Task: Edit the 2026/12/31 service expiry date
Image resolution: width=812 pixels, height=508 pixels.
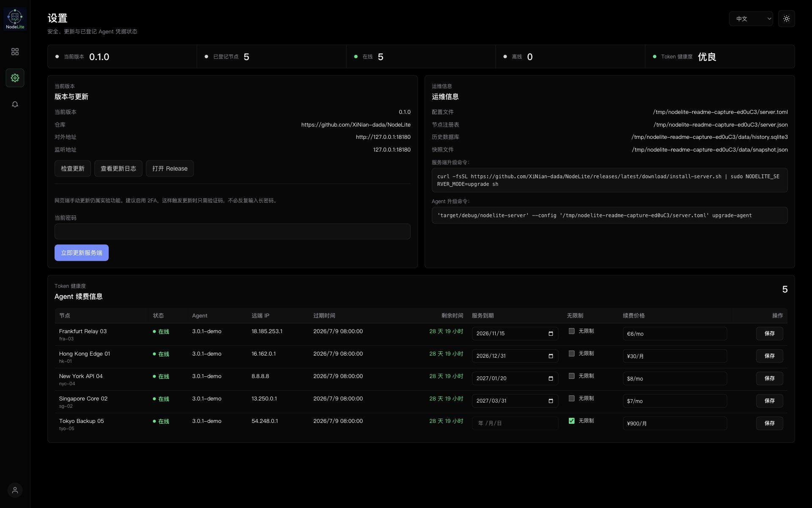Action: [515, 356]
